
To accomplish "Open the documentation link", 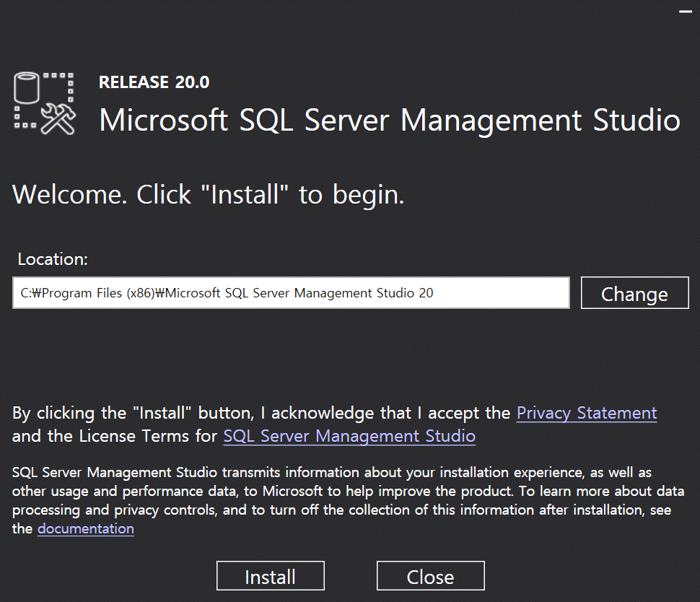I will click(x=86, y=529).
